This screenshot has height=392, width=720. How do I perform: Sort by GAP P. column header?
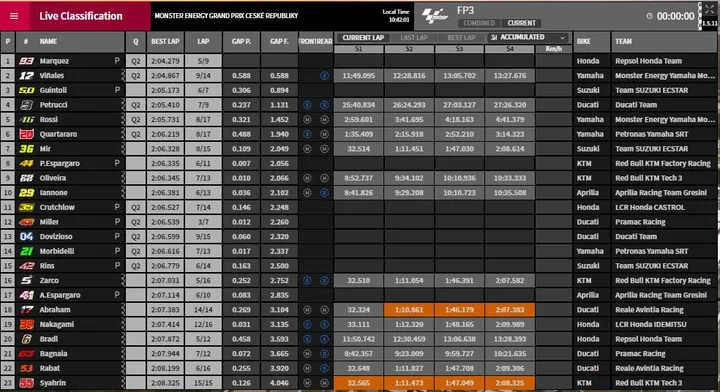click(241, 42)
